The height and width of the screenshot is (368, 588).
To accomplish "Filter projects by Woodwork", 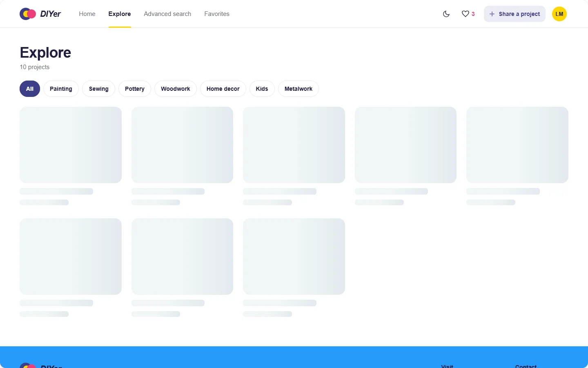I will (x=176, y=89).
